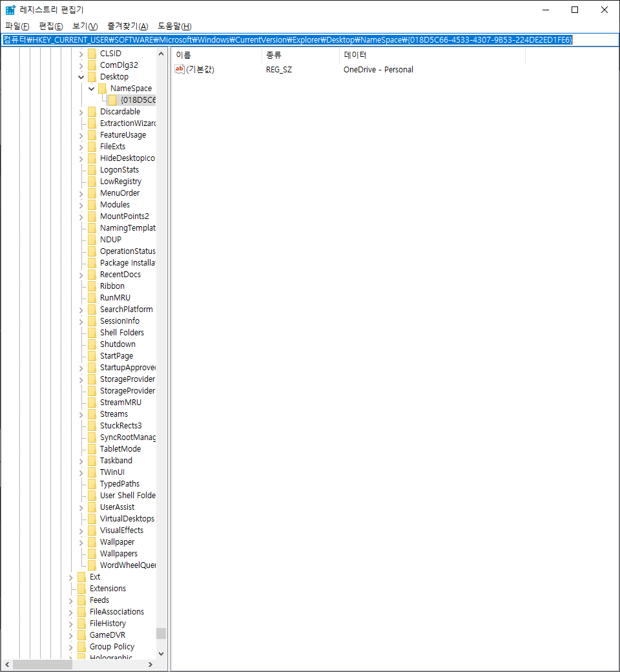Click the TypedPaths folder icon
Image resolution: width=620 pixels, height=672 pixels.
click(x=92, y=484)
